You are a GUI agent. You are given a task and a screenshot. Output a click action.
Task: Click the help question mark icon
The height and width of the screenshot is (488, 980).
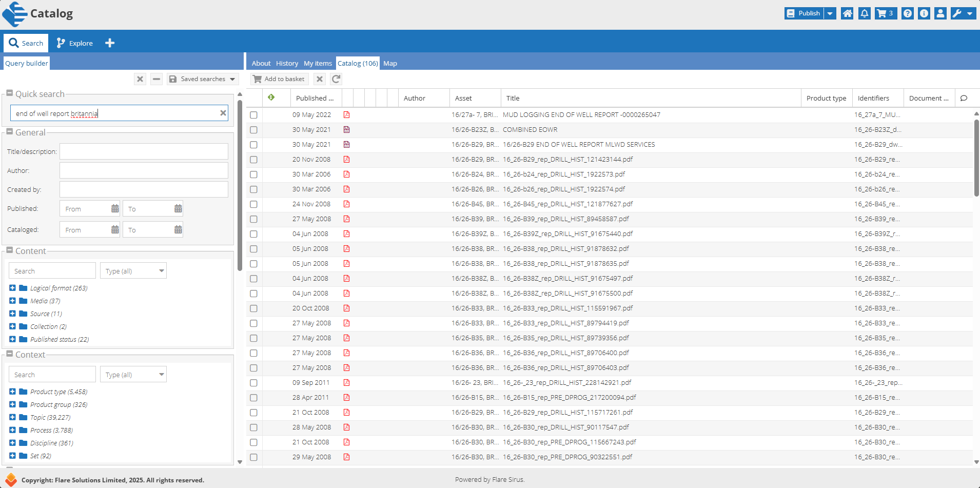pyautogui.click(x=908, y=13)
